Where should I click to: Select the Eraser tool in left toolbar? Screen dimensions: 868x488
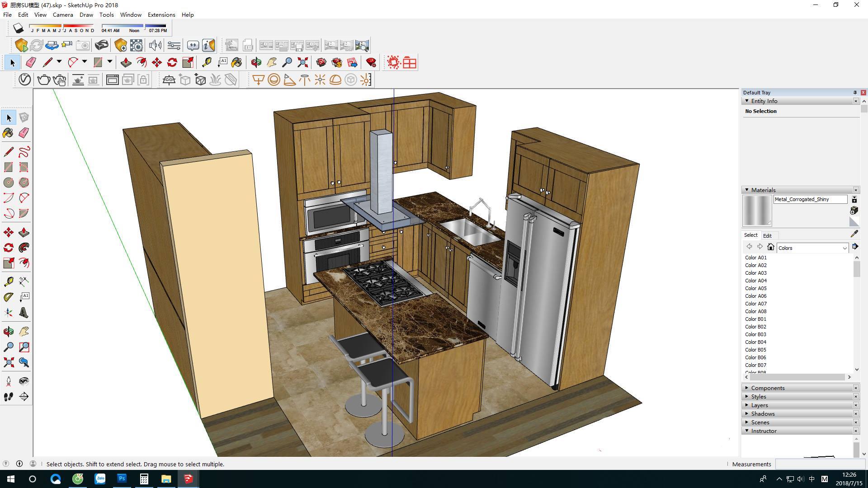click(x=24, y=132)
